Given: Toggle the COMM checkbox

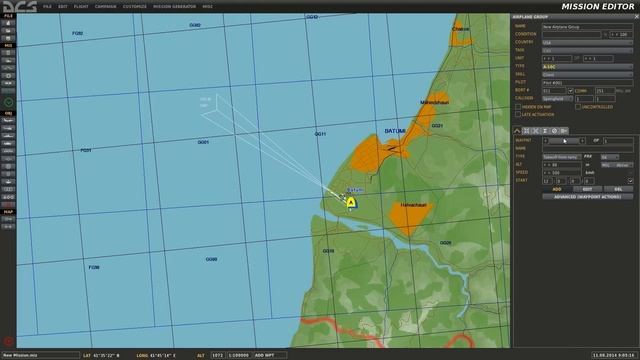Looking at the screenshot, I should click(x=571, y=91).
